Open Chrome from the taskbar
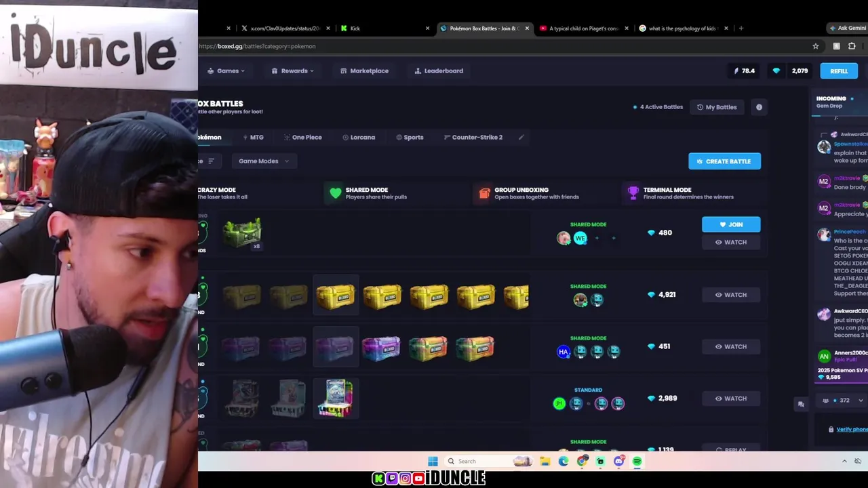The width and height of the screenshot is (868, 488). pos(583,462)
